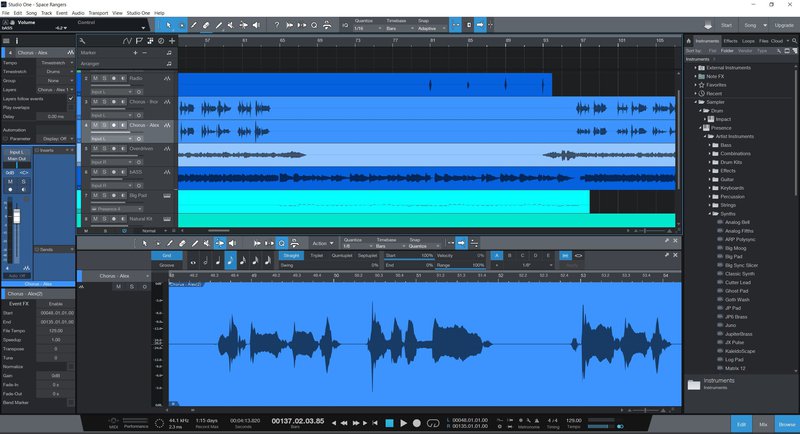Image resolution: width=800 pixels, height=434 pixels.
Task: Adjust the Swing percentage slider
Action: click(329, 265)
